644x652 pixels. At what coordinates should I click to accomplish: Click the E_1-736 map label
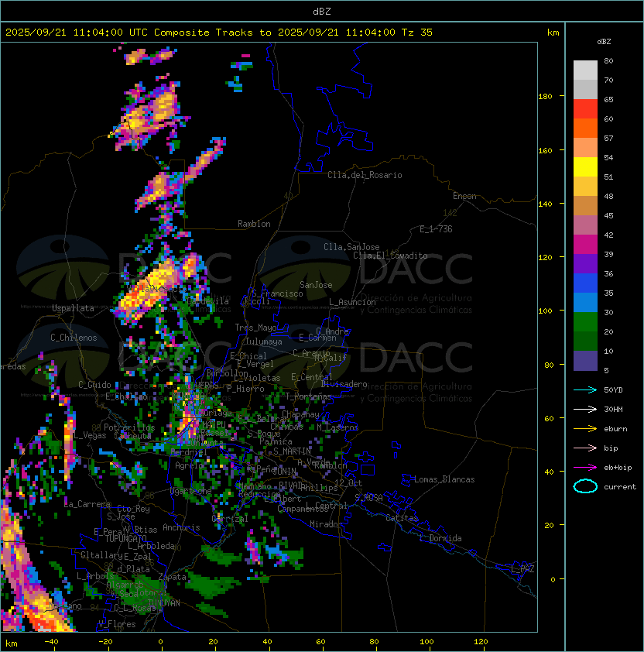tap(436, 229)
